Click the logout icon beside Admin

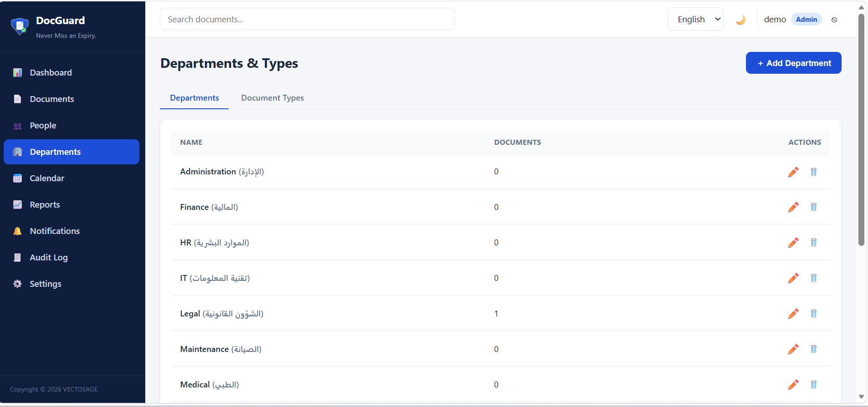point(834,20)
